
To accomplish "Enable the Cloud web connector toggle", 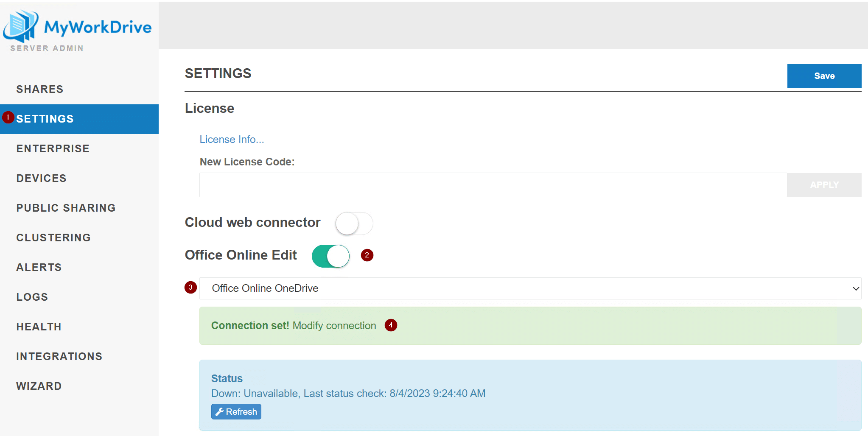I will tap(354, 224).
